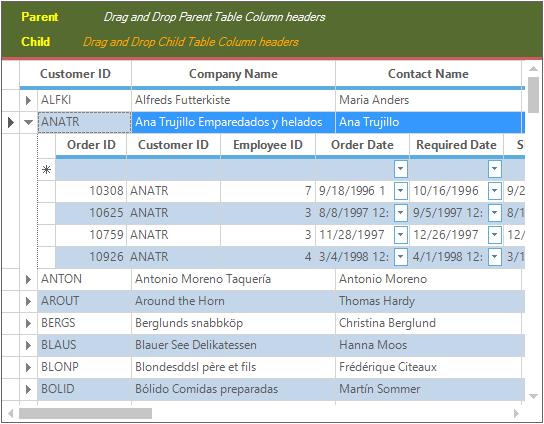Sort by Contact Name column header

click(428, 74)
